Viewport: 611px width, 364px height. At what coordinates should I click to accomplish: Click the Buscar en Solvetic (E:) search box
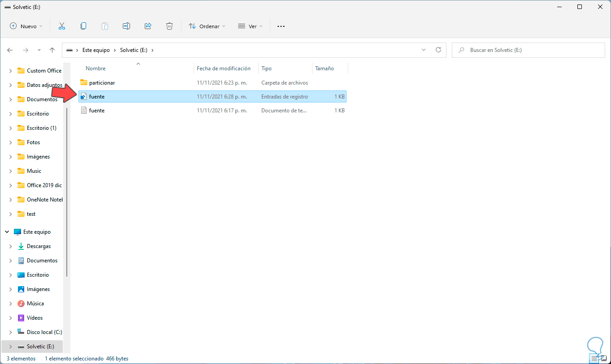tap(529, 50)
